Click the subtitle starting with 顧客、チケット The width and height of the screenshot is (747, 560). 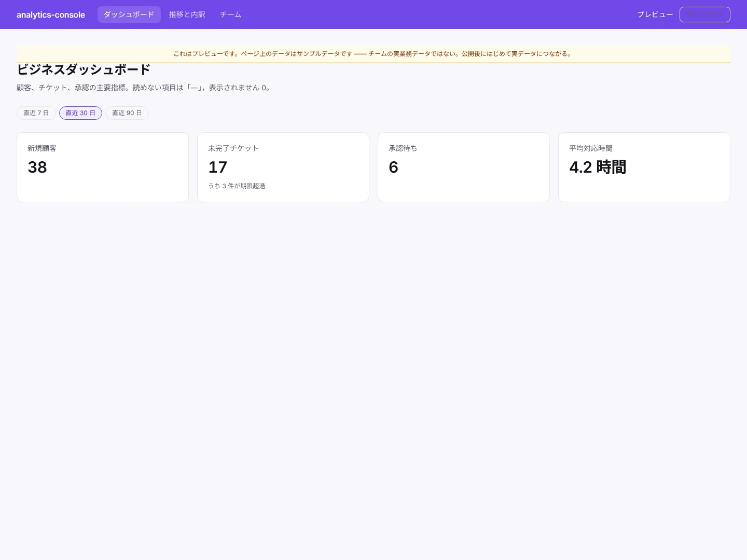click(x=144, y=88)
